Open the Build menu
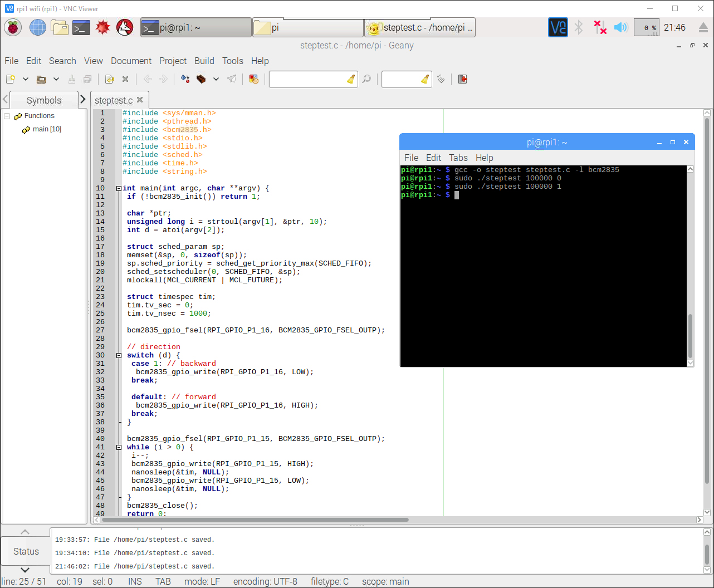This screenshot has width=714, height=588. click(204, 61)
